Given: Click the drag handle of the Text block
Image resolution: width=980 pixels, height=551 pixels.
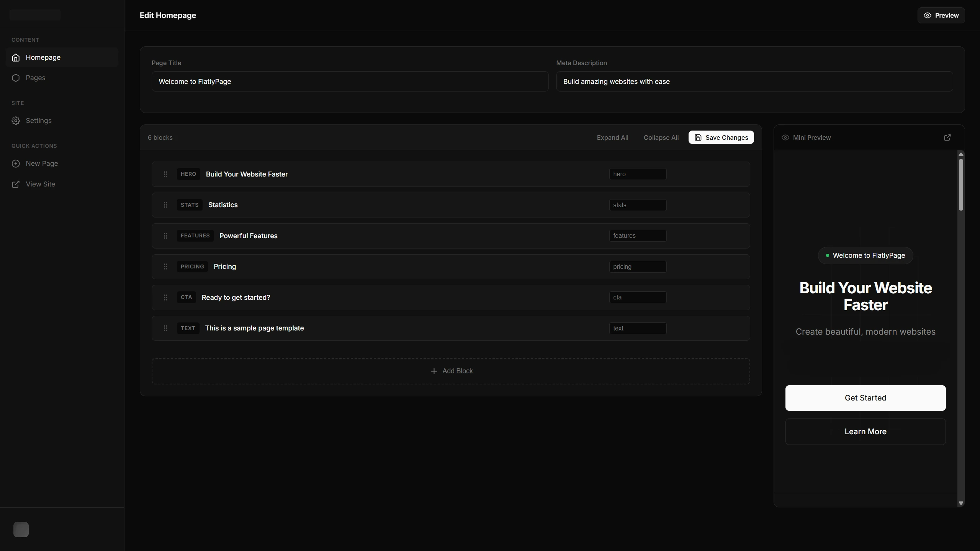Looking at the screenshot, I should (165, 328).
